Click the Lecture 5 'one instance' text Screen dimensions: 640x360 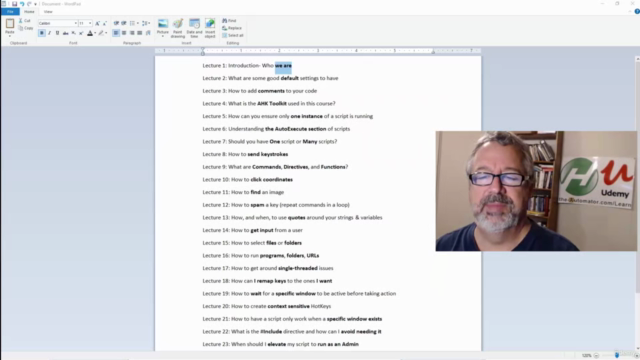(x=307, y=116)
